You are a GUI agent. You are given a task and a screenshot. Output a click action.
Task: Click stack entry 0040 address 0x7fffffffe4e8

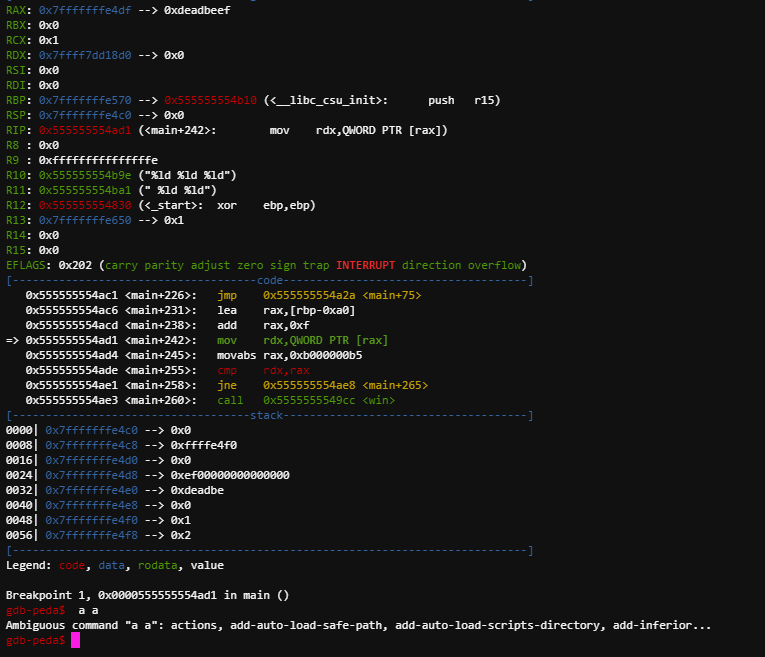pos(91,506)
